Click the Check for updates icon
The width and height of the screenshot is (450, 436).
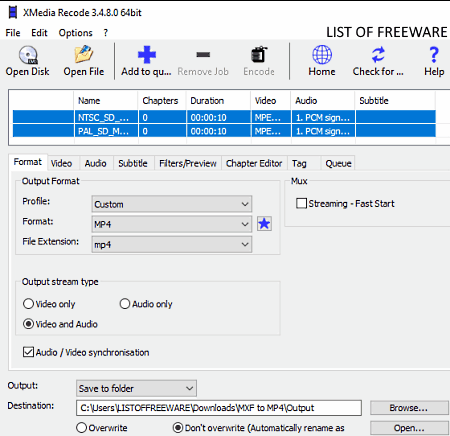378,55
